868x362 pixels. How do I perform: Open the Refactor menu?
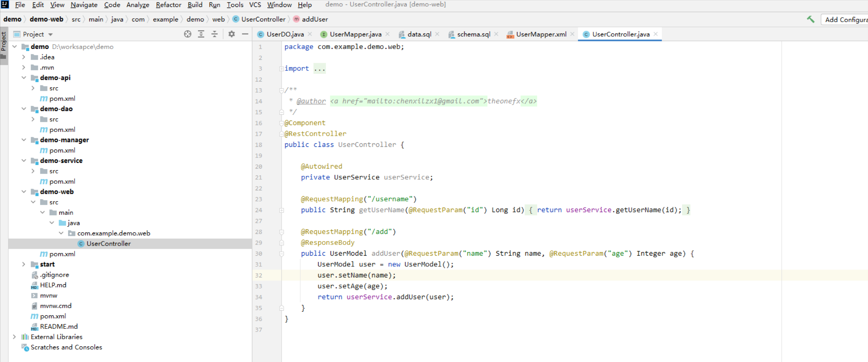[x=168, y=5]
